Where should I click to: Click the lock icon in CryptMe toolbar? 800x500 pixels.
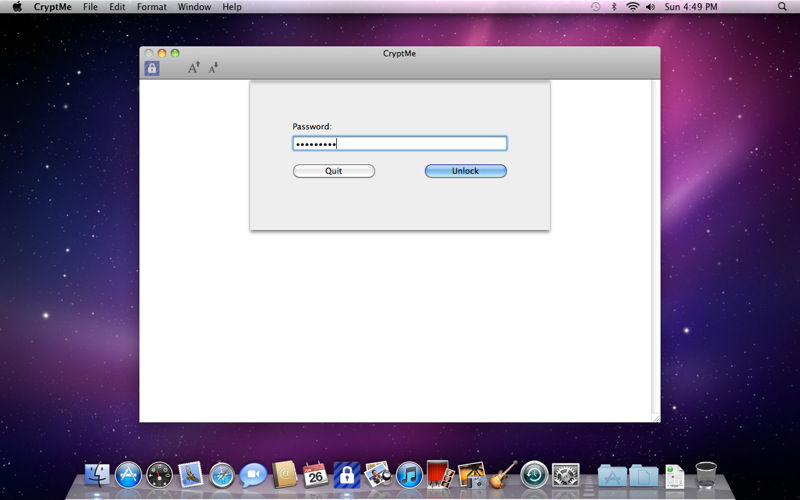point(152,68)
